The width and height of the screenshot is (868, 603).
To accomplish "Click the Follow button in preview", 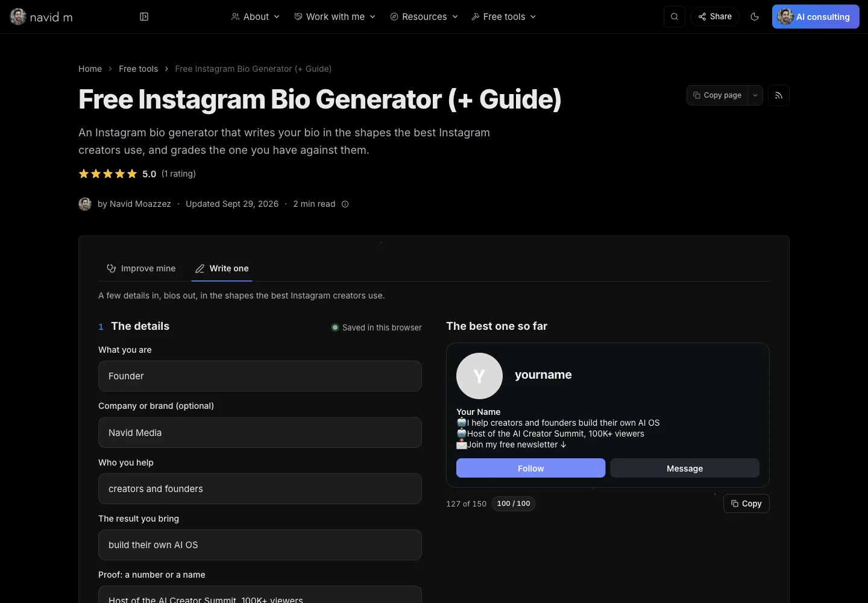I will (531, 469).
